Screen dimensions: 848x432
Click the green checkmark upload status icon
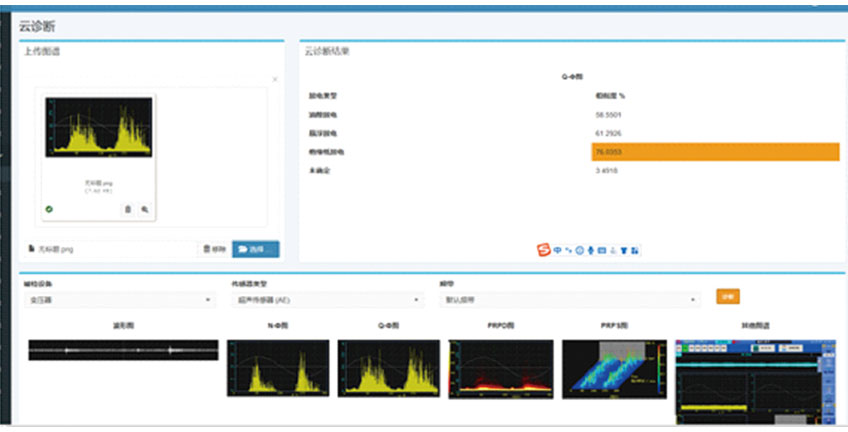coord(50,209)
